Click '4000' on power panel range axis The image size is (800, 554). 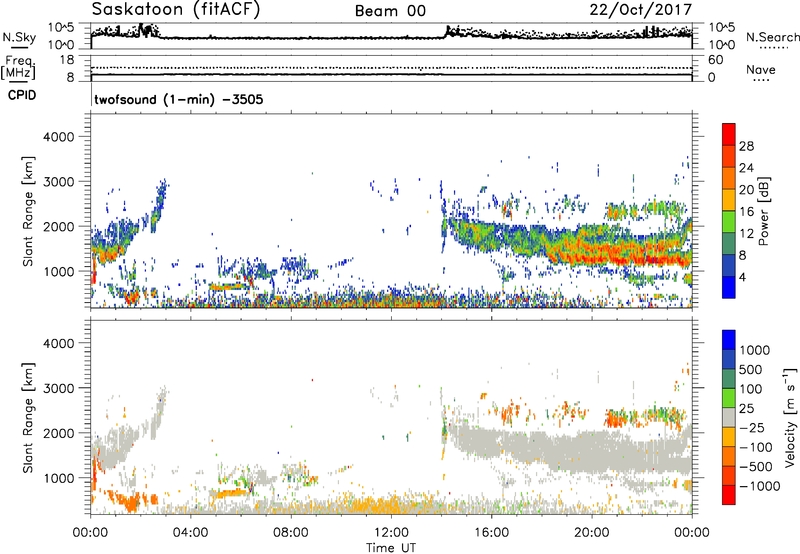(59, 137)
